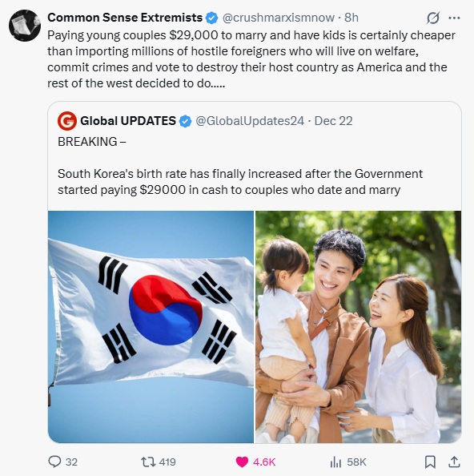The height and width of the screenshot is (476, 474).
Task: View post analytics bar chart icon
Action: coord(335,462)
